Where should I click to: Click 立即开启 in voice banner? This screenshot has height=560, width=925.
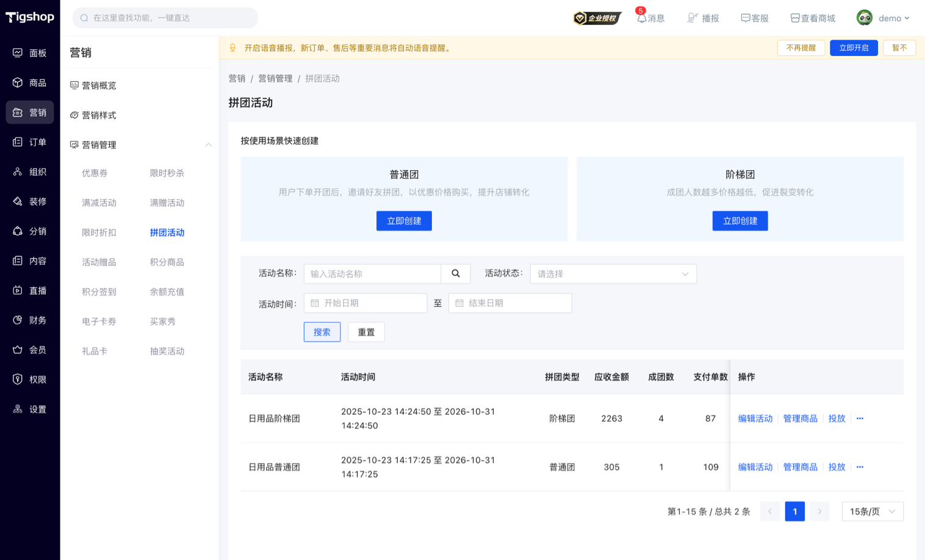[854, 48]
